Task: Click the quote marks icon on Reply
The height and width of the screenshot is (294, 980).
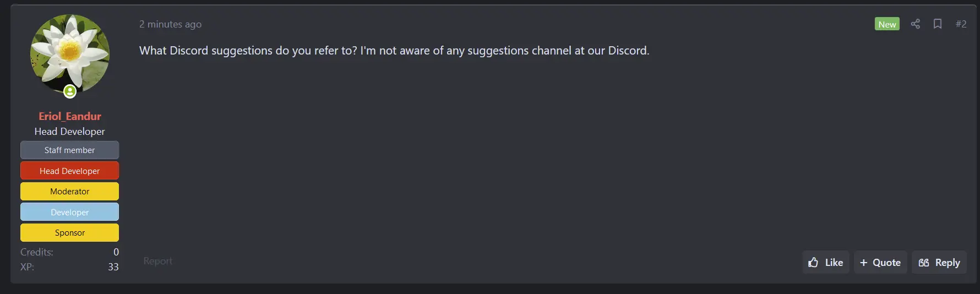Action: [924, 263]
